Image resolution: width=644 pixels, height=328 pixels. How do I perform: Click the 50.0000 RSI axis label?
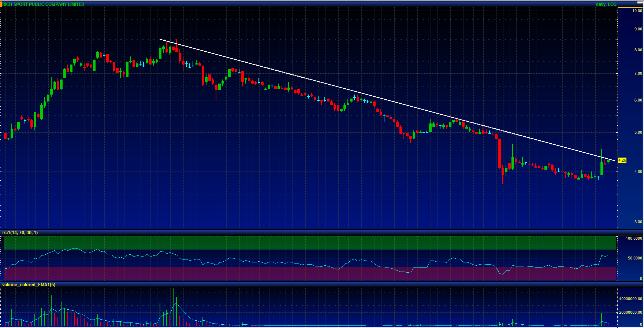pyautogui.click(x=635, y=258)
